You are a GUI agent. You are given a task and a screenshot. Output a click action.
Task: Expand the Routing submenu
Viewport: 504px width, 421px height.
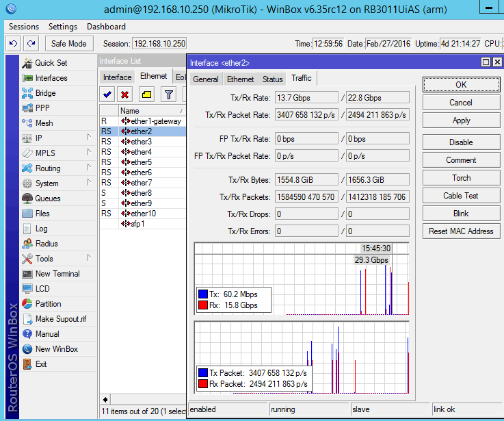point(89,167)
